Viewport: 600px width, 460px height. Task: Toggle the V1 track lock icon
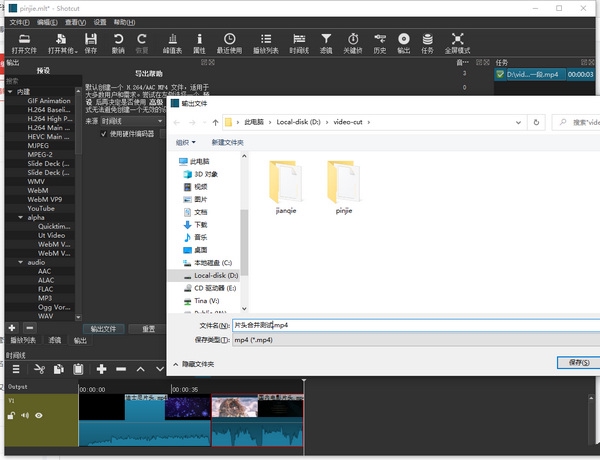11,415
